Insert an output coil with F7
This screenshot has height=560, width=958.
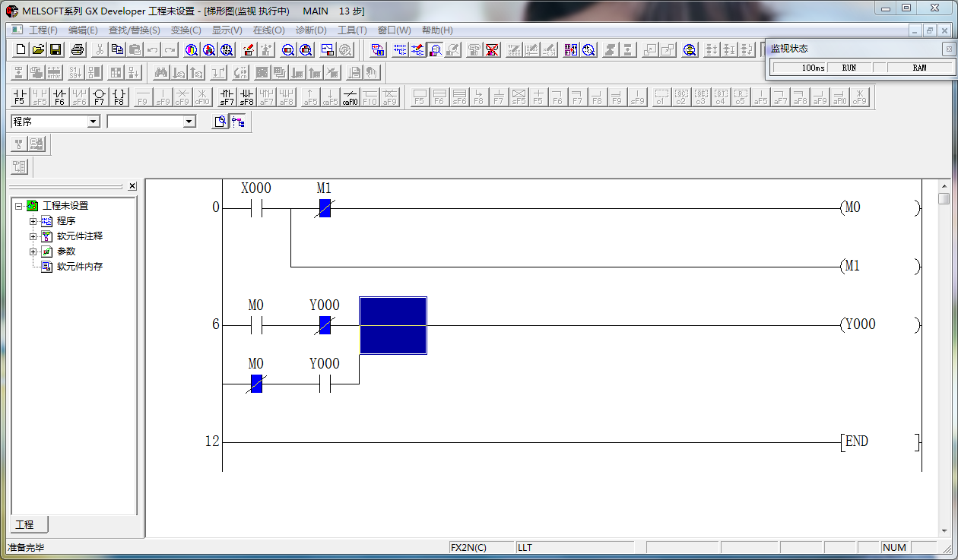99,96
